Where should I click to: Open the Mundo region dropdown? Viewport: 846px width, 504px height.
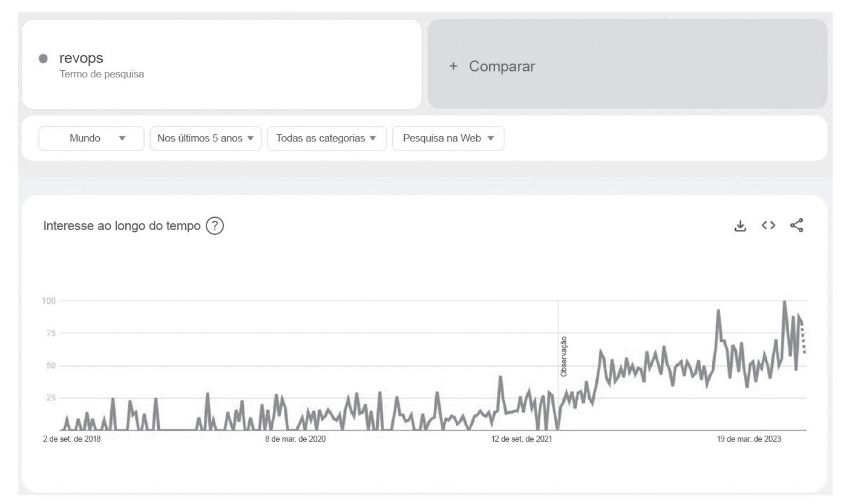(x=91, y=138)
